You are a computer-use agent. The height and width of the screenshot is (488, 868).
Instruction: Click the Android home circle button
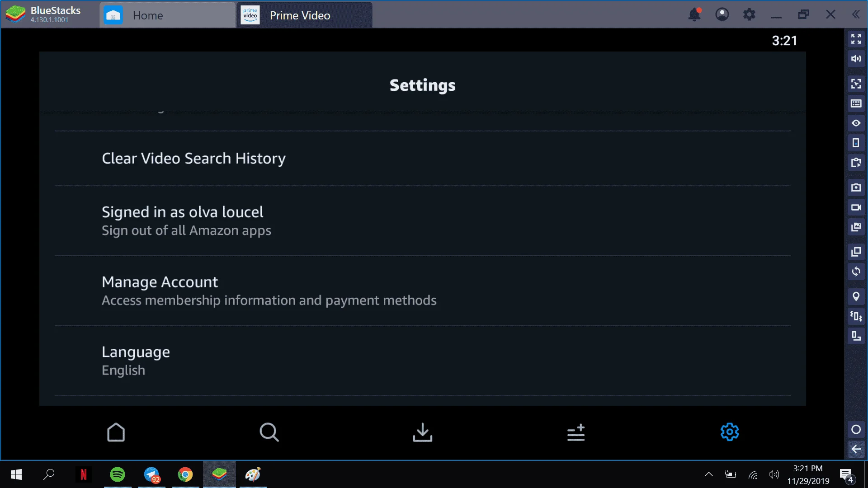coord(856,429)
